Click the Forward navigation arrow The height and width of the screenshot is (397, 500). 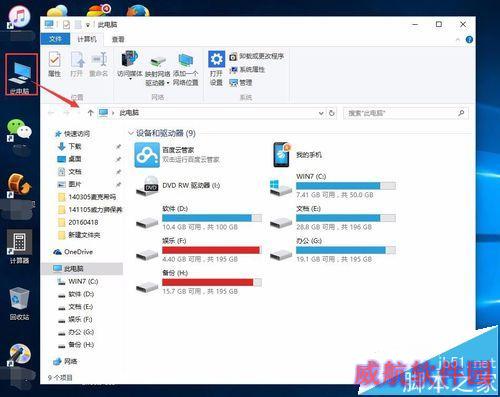[x=66, y=113]
